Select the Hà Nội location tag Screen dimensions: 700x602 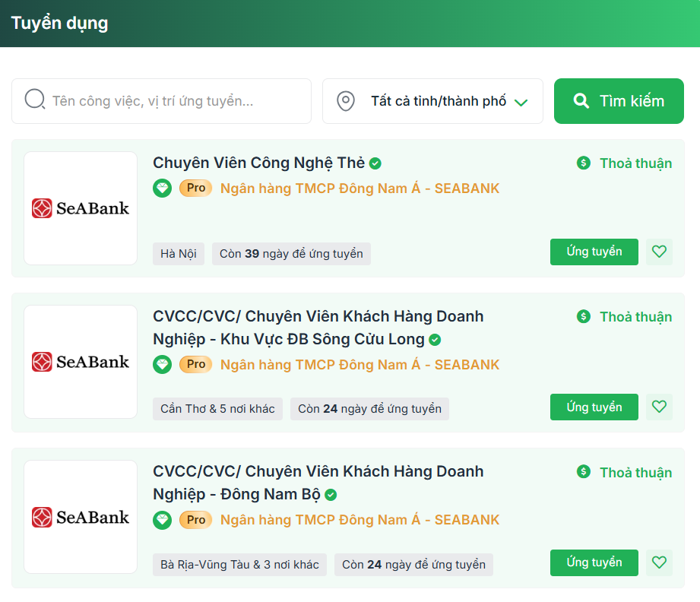(179, 254)
